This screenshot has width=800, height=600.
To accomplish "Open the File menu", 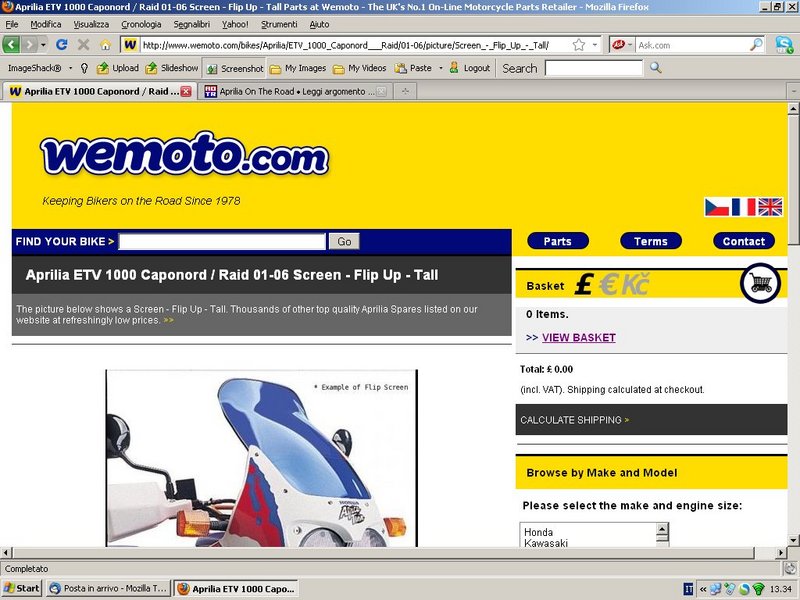I will click(12, 24).
